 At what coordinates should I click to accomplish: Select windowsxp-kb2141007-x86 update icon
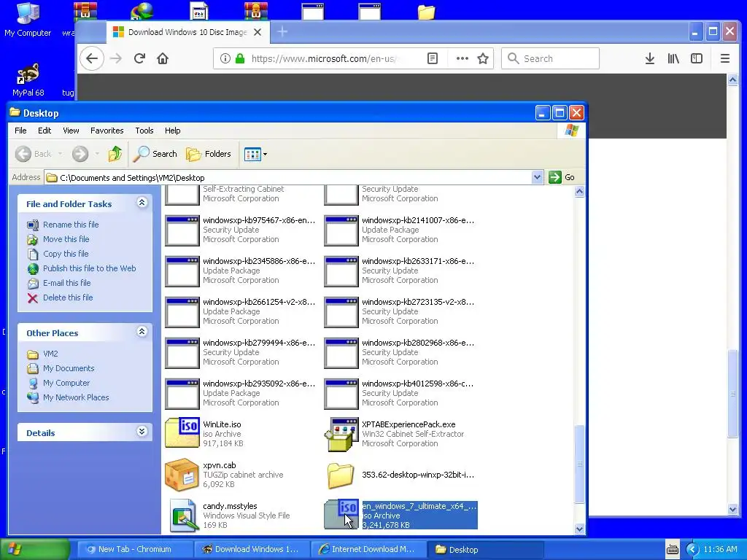click(x=341, y=230)
